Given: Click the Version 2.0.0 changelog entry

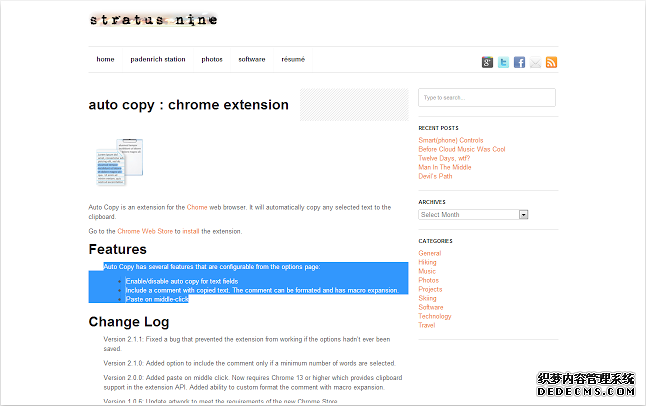Looking at the screenshot, I should coord(253,383).
